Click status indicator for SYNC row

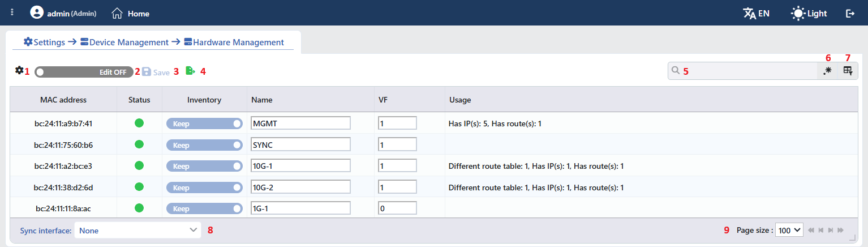(139, 144)
